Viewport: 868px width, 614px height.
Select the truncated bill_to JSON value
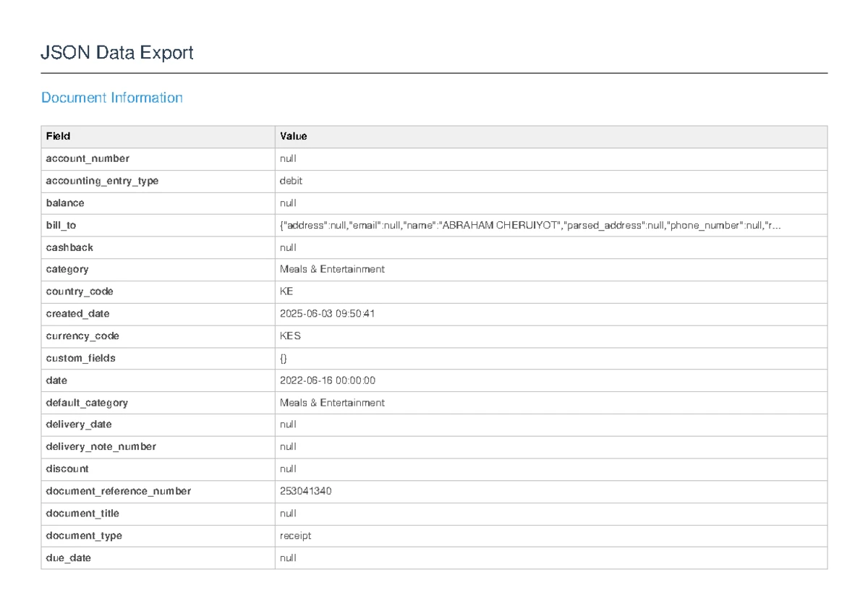pos(530,226)
